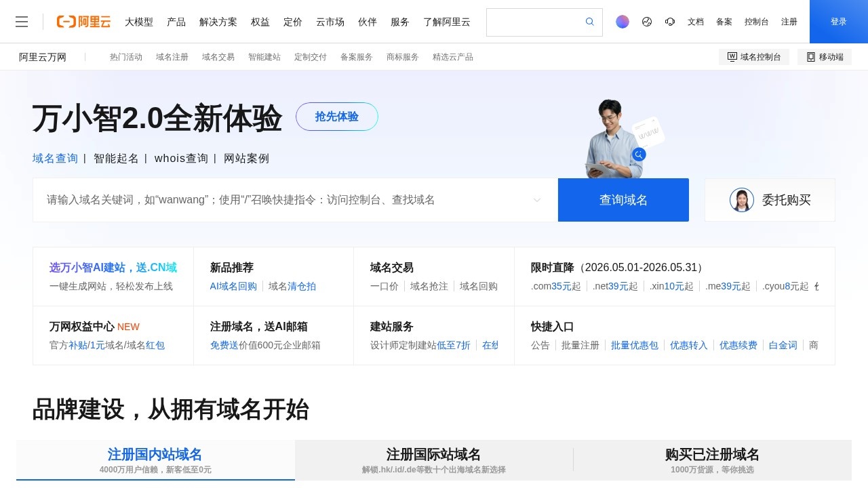Click the 批量注册 link

[x=580, y=345]
